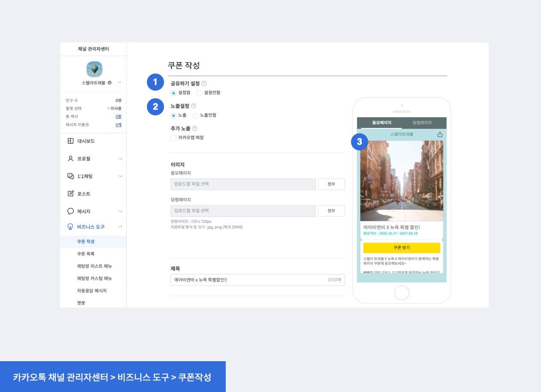Select the 설정안함 radio button
The width and height of the screenshot is (541, 392).
[199, 93]
